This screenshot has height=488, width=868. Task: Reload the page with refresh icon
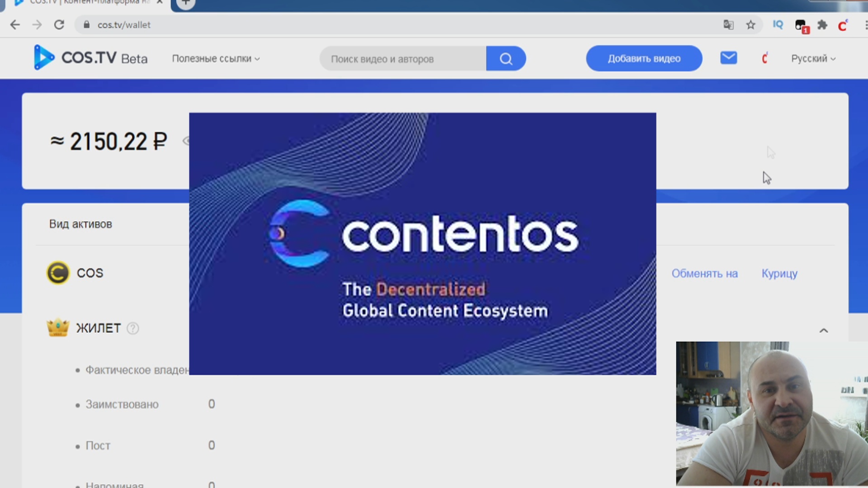click(59, 25)
